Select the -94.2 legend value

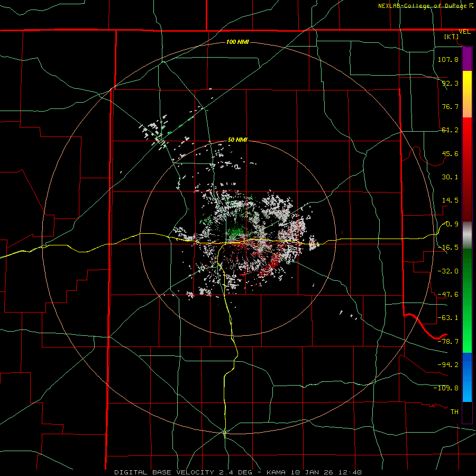coord(448,364)
